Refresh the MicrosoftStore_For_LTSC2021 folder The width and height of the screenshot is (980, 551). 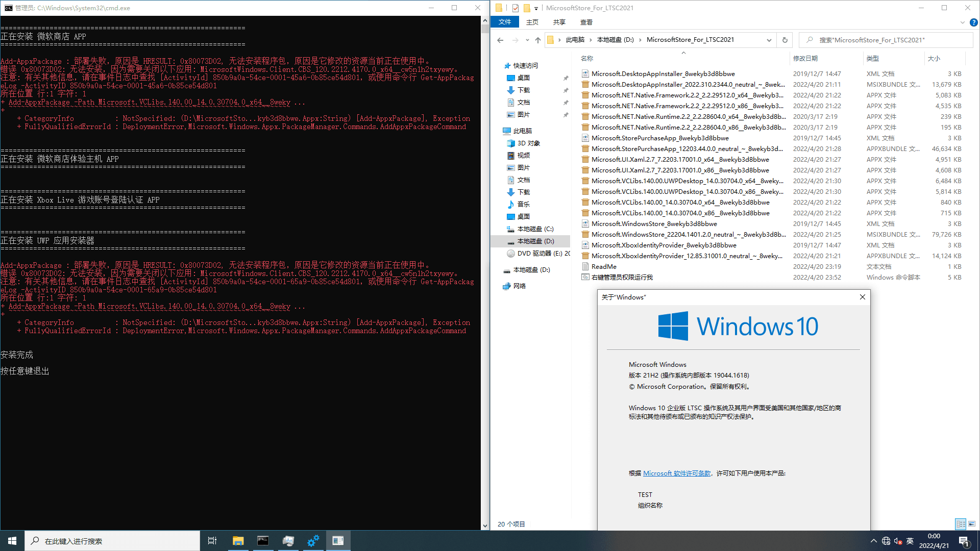(785, 40)
